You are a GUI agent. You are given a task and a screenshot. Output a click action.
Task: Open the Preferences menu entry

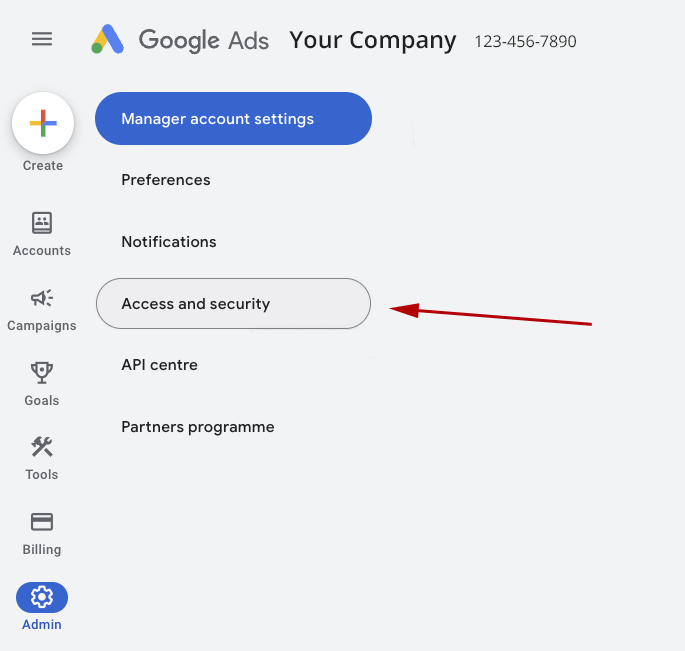[x=166, y=180]
